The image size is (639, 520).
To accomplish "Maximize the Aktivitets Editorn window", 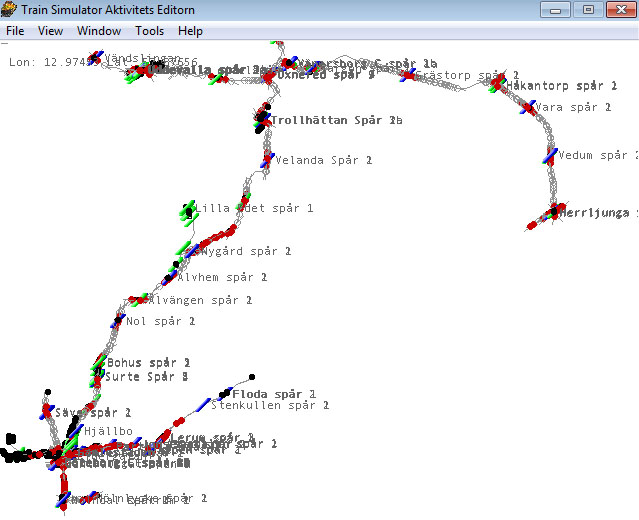I will tap(588, 9).
